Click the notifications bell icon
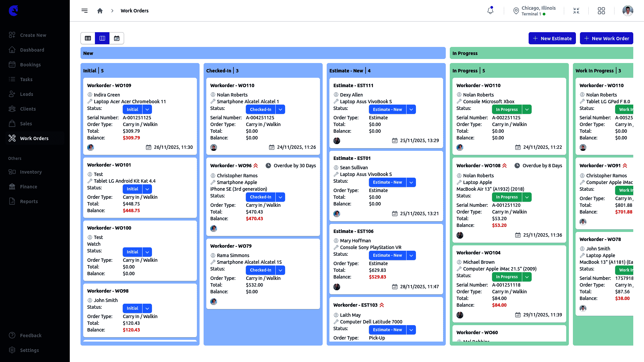The image size is (644, 362). click(x=490, y=11)
